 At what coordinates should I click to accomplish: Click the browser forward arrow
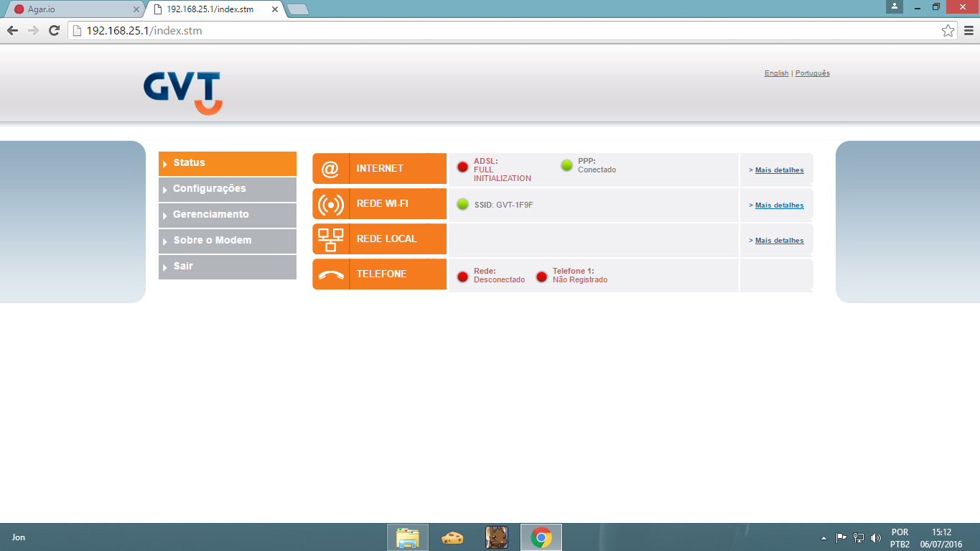(33, 30)
